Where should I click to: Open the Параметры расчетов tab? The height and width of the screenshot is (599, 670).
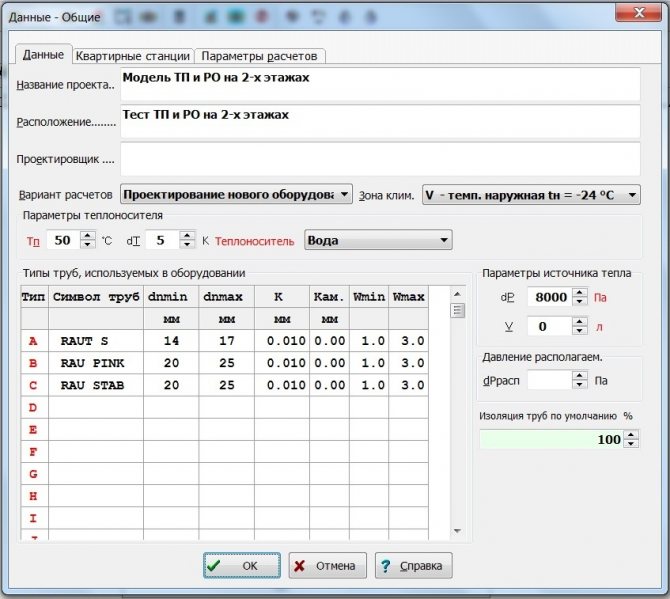point(260,55)
